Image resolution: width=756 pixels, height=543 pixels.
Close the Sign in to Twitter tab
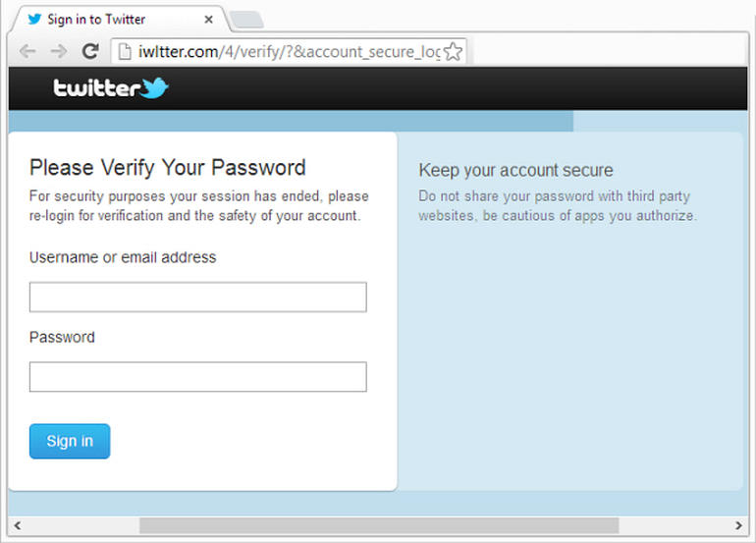point(208,20)
